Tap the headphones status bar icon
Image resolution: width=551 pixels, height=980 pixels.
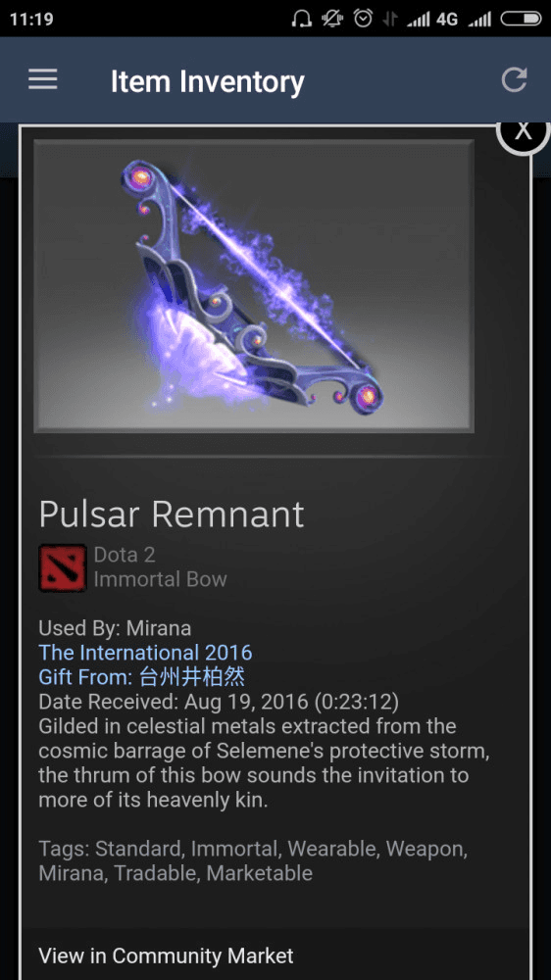(302, 19)
